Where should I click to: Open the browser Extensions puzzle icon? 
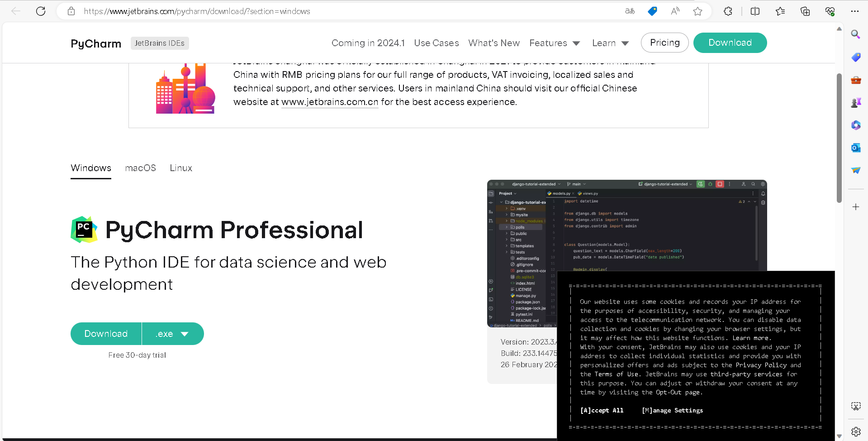tap(728, 11)
